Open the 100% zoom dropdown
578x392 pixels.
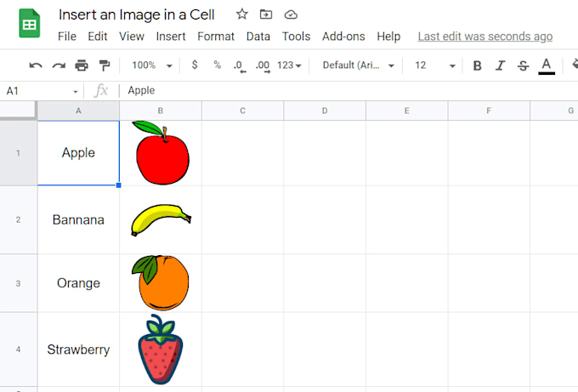point(152,65)
